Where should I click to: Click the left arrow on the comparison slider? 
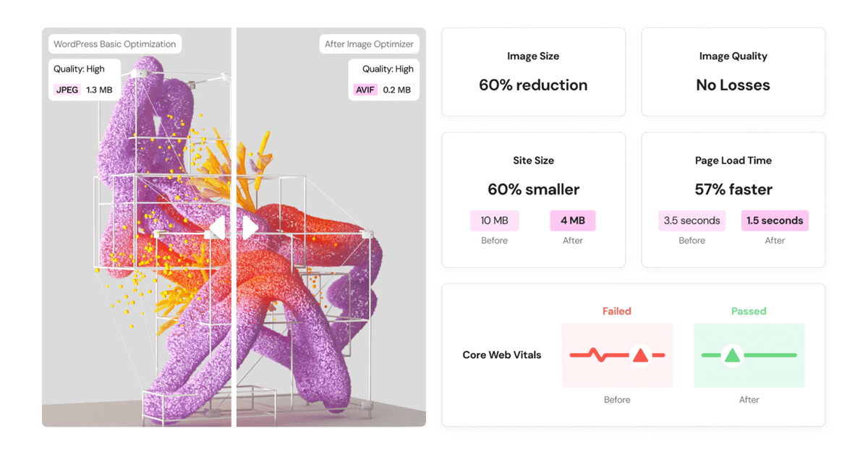click(x=216, y=226)
